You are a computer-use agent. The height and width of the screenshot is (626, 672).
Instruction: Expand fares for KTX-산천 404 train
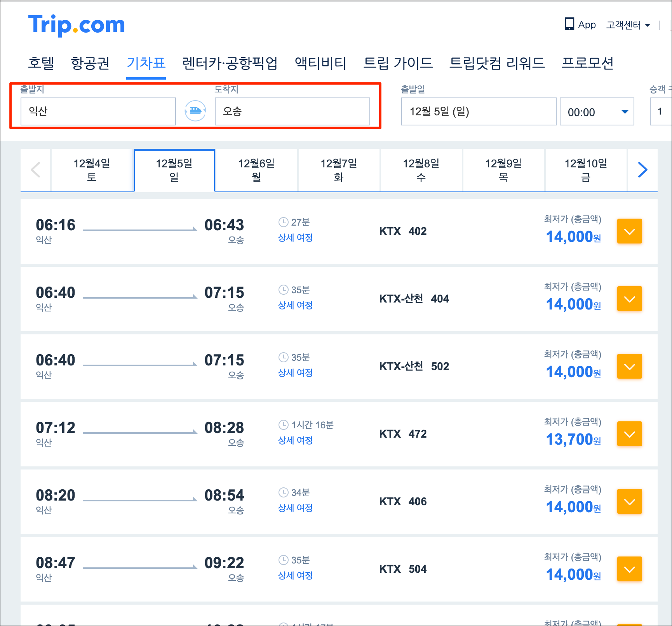629,299
